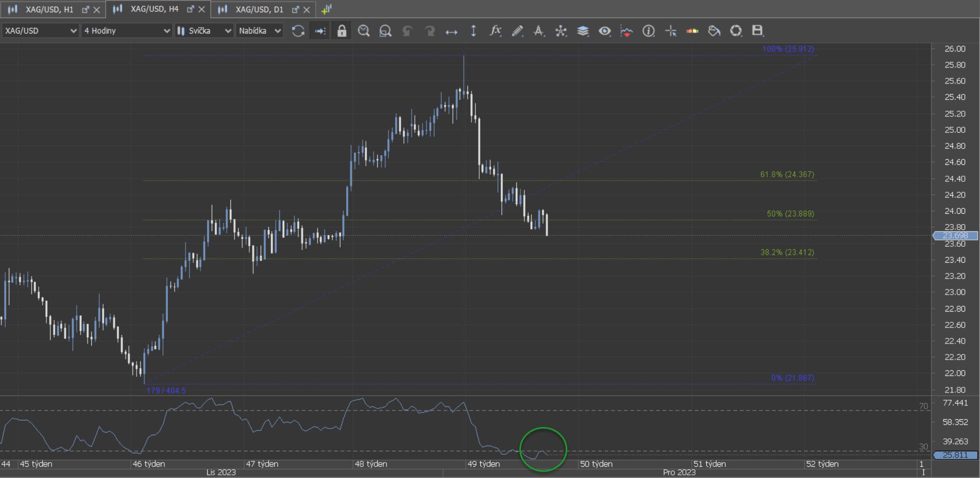Click the refresh chart icon
Image resolution: width=980 pixels, height=478 pixels.
pos(298,31)
